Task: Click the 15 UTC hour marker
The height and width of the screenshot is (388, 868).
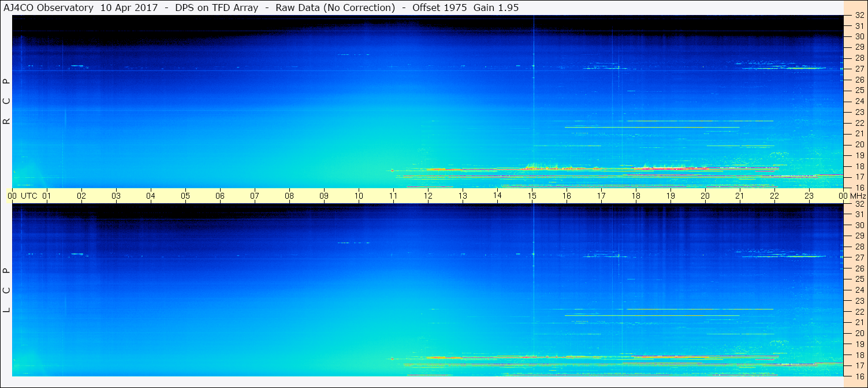Action: tap(532, 196)
